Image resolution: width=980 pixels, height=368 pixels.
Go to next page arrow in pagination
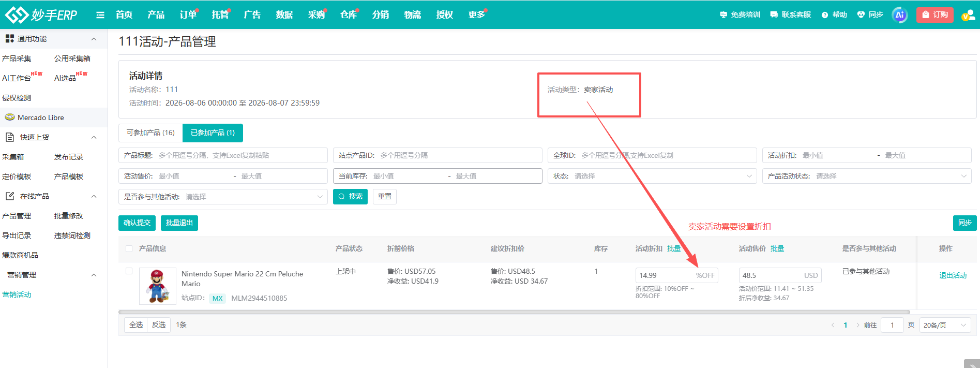(857, 325)
